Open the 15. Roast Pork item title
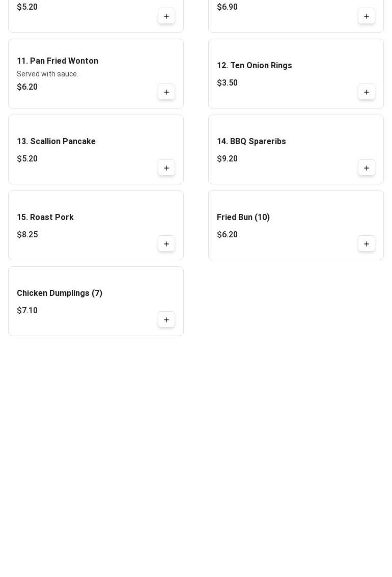This screenshot has width=392, height=577. pyautogui.click(x=45, y=217)
